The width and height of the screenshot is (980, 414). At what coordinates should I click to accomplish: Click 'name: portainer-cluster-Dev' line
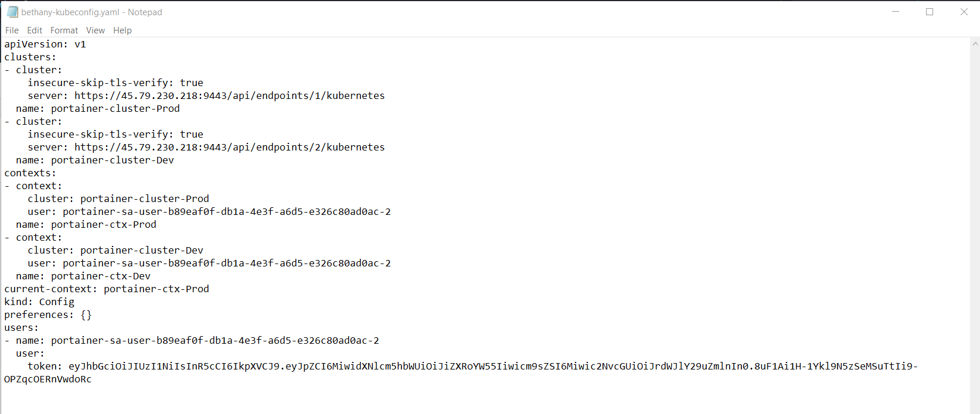click(95, 160)
